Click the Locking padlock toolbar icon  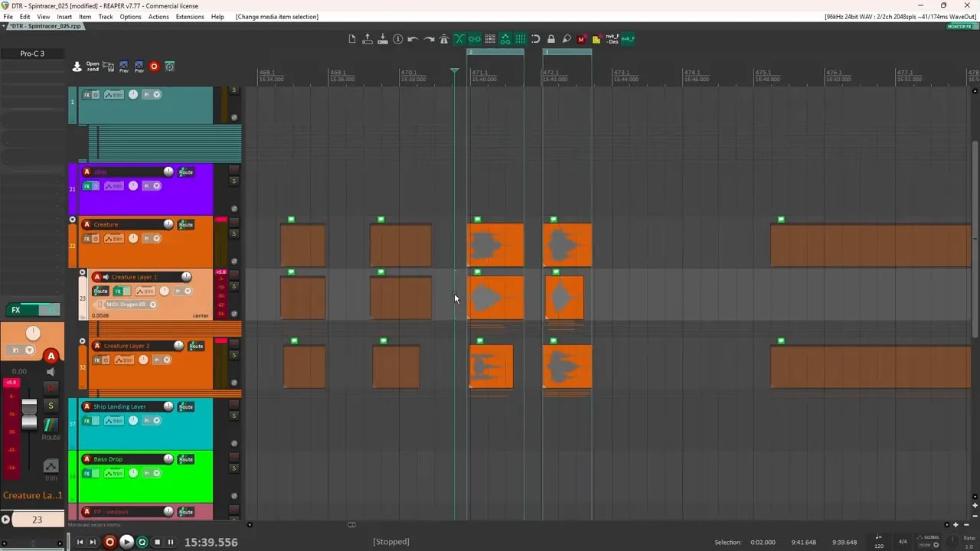click(551, 39)
